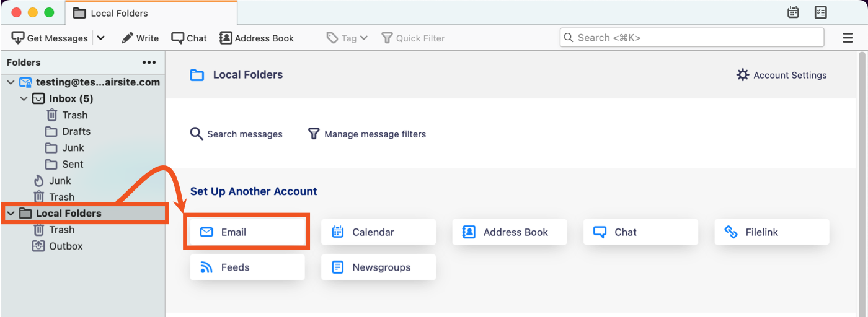Open the hamburger application menu
Screen dimensions: 868x317
[x=848, y=38]
